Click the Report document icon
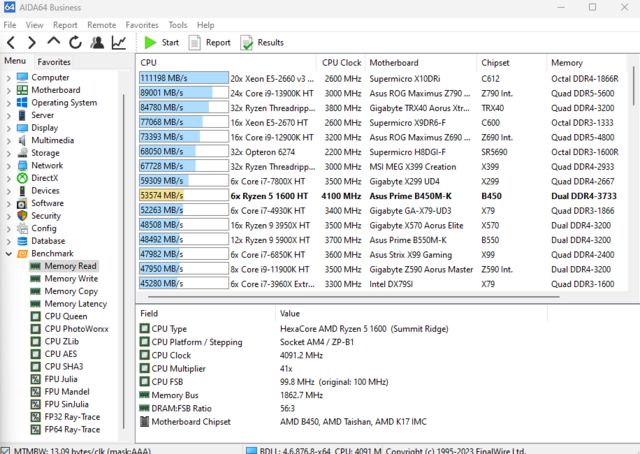This screenshot has width=640, height=454. pos(194,42)
